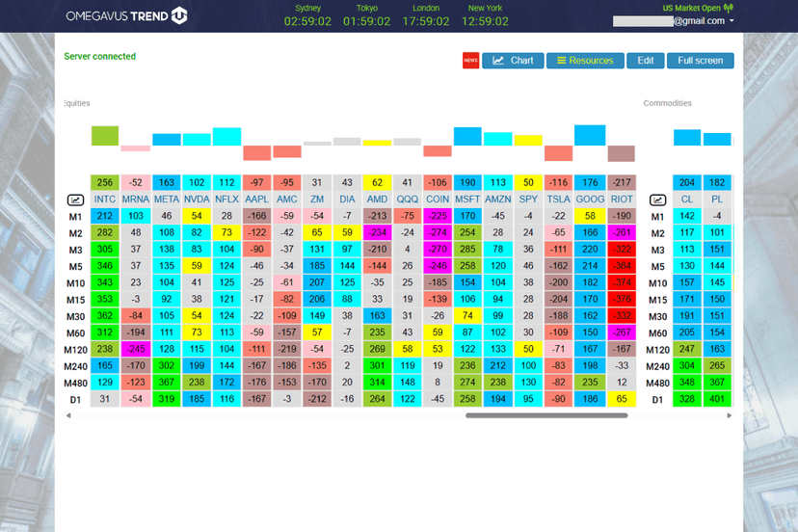798x532 pixels.
Task: Switch to Full screen mode
Action: pyautogui.click(x=700, y=61)
